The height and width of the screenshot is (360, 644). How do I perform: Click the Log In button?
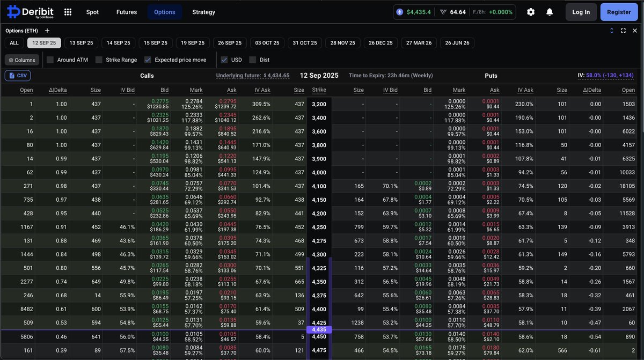[581, 11]
